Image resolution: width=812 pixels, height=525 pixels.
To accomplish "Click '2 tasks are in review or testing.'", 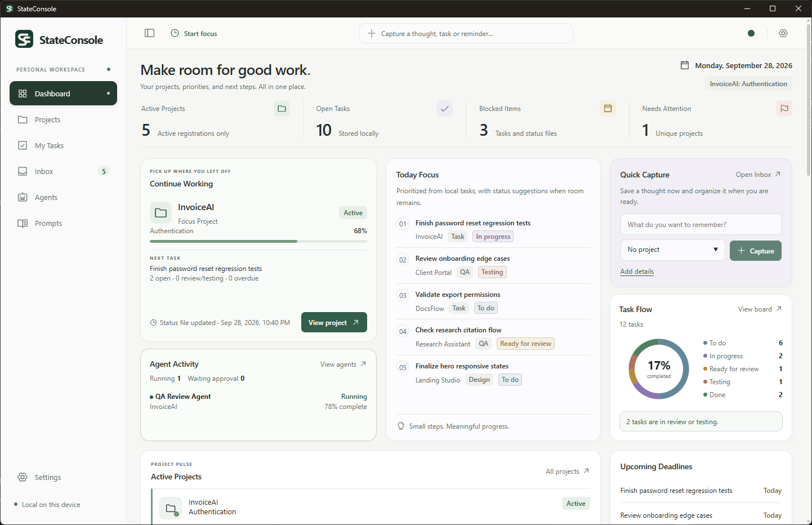I will (701, 421).
